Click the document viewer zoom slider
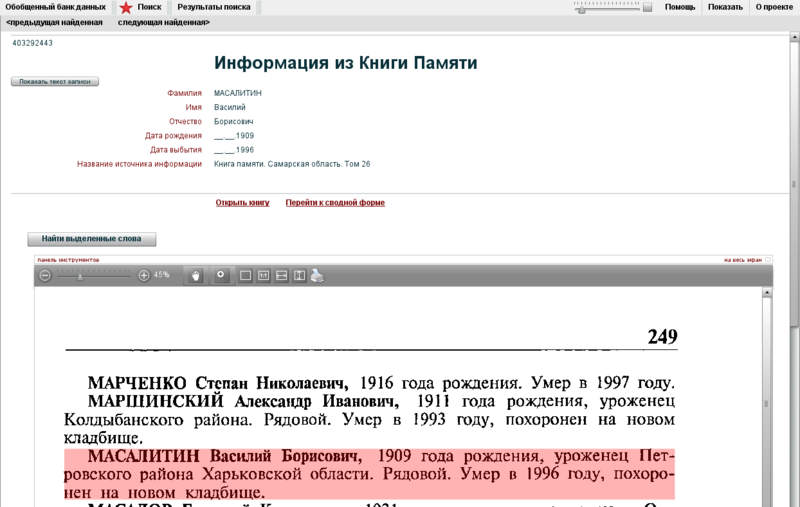Screen dimensions: 800x507 [x=95, y=275]
